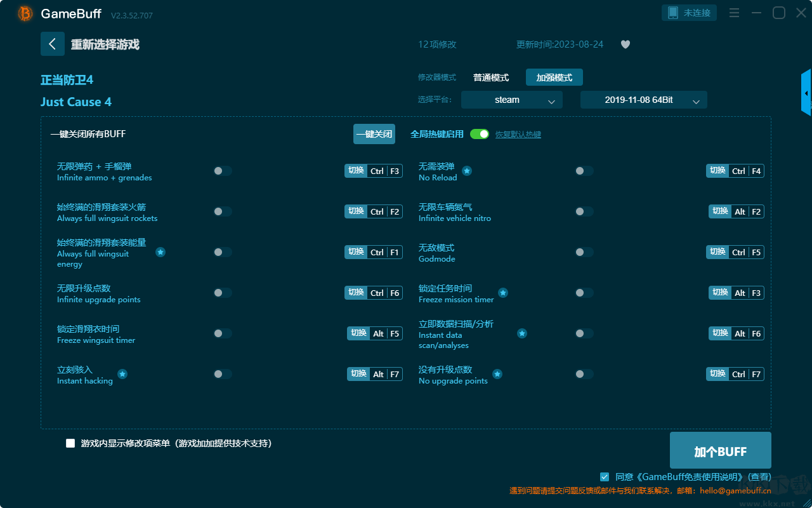Click the star icon next to Instant hacking
Viewport: 812px width, 508px height.
[x=122, y=374]
